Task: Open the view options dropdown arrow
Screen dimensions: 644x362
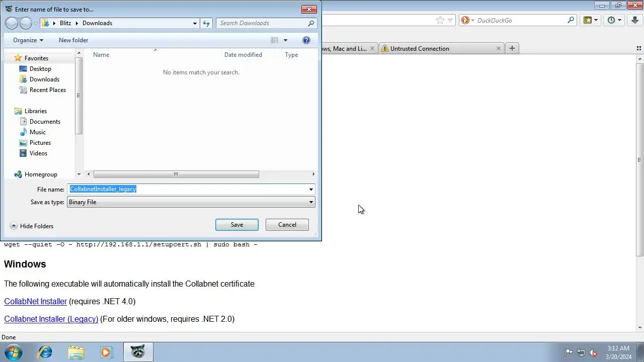Action: coord(285,40)
